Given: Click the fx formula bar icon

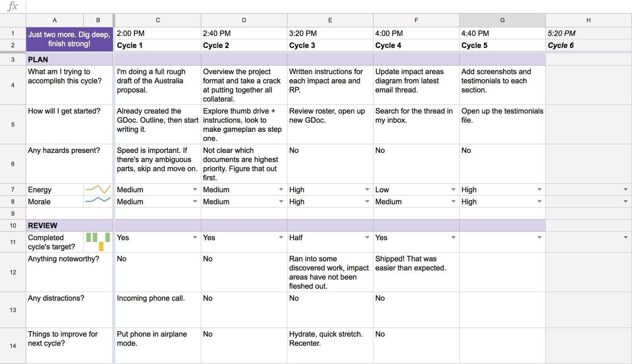Looking at the screenshot, I should pyautogui.click(x=13, y=6).
